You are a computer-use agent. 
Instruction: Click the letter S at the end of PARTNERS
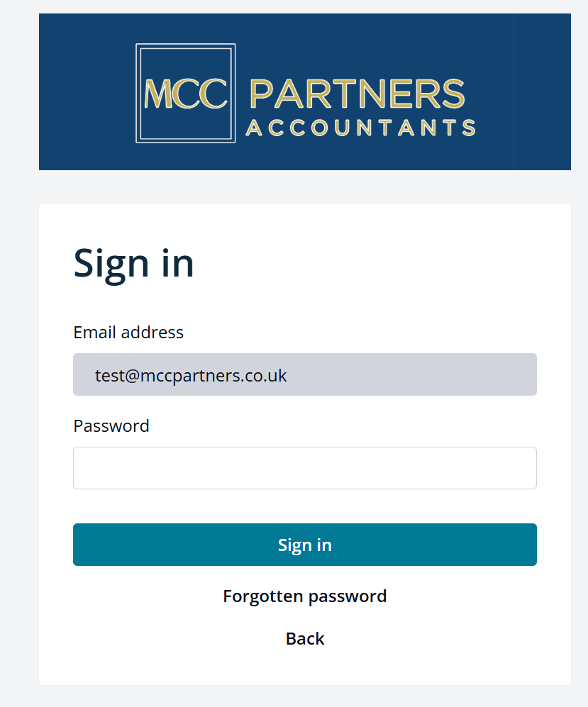(453, 94)
